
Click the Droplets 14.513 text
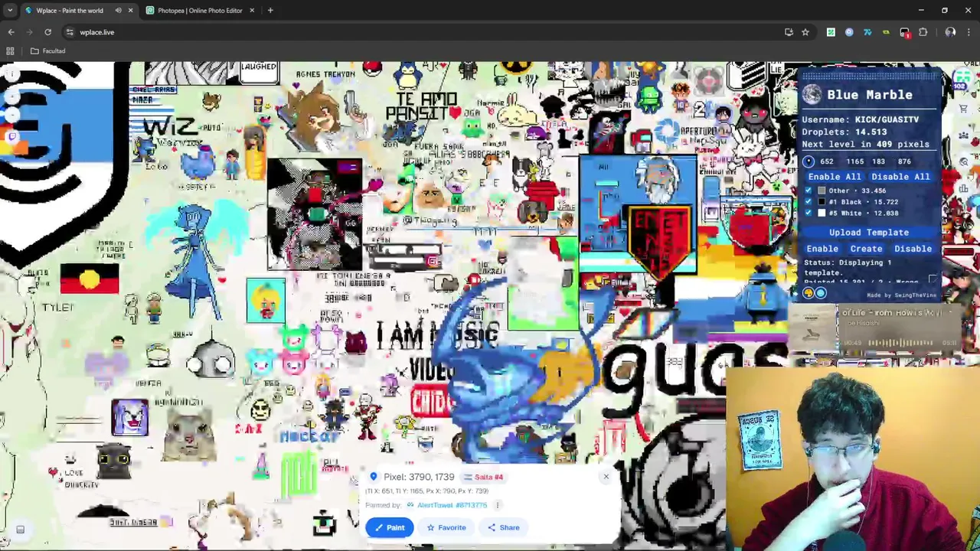coord(844,132)
